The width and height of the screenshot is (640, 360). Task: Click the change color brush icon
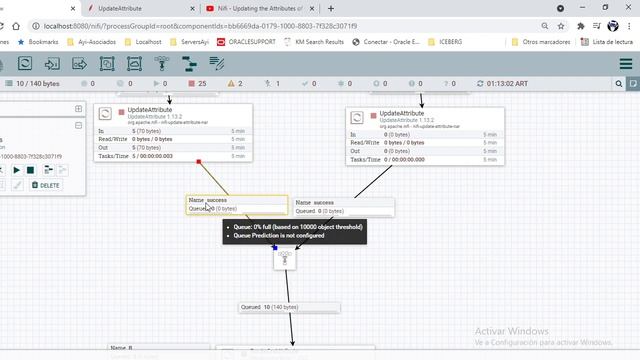point(17,185)
